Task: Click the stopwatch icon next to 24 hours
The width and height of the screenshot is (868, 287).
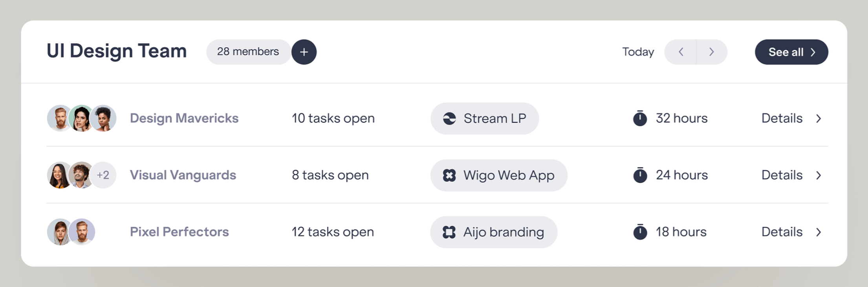Action: pyautogui.click(x=640, y=175)
